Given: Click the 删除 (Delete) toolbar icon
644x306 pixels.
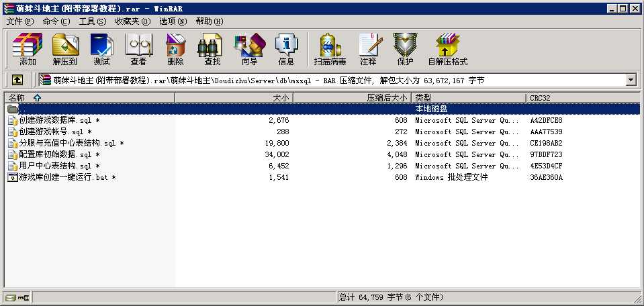Looking at the screenshot, I should (x=176, y=49).
